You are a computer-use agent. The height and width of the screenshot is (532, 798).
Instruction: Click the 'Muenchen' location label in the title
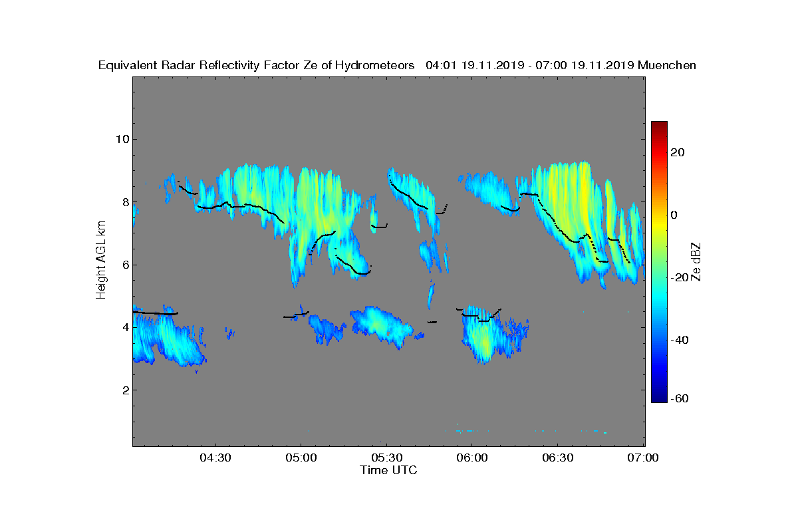pyautogui.click(x=667, y=65)
